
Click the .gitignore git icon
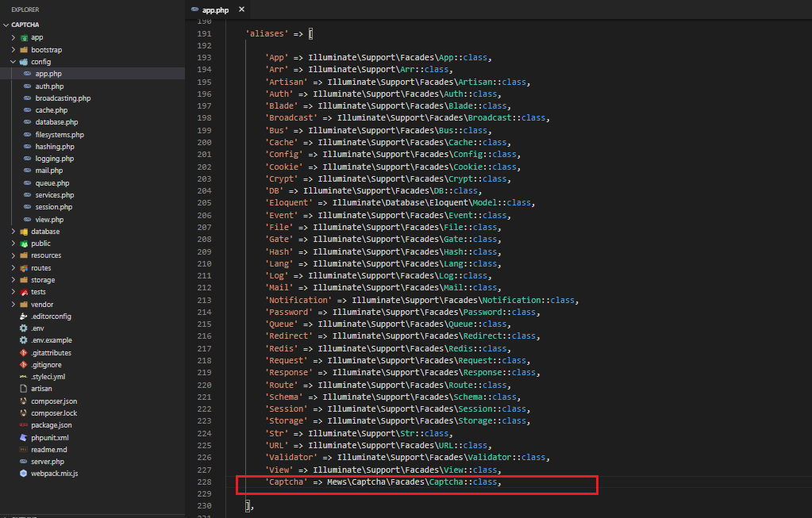(24, 365)
